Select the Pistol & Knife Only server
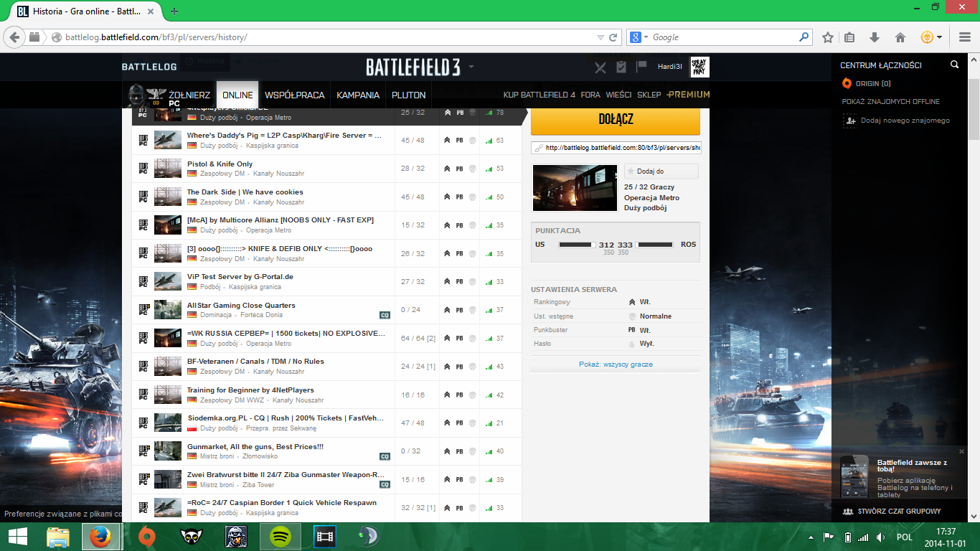This screenshot has height=551, width=980. (x=327, y=169)
